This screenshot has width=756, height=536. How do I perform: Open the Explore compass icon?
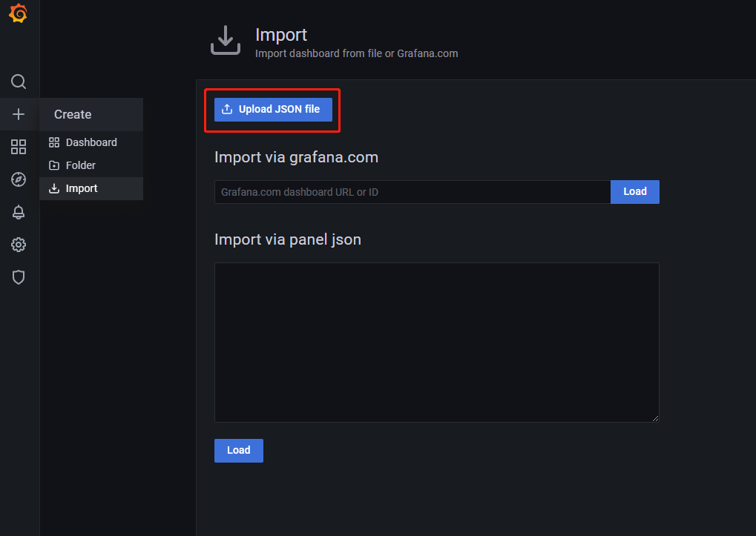point(19,179)
